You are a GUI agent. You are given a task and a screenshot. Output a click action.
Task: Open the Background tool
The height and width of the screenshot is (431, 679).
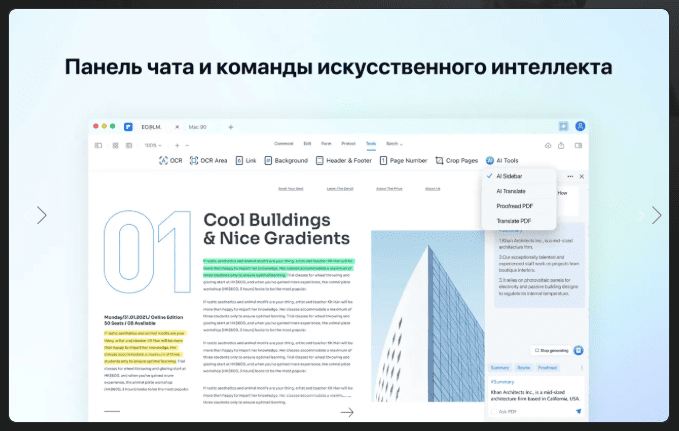click(286, 161)
